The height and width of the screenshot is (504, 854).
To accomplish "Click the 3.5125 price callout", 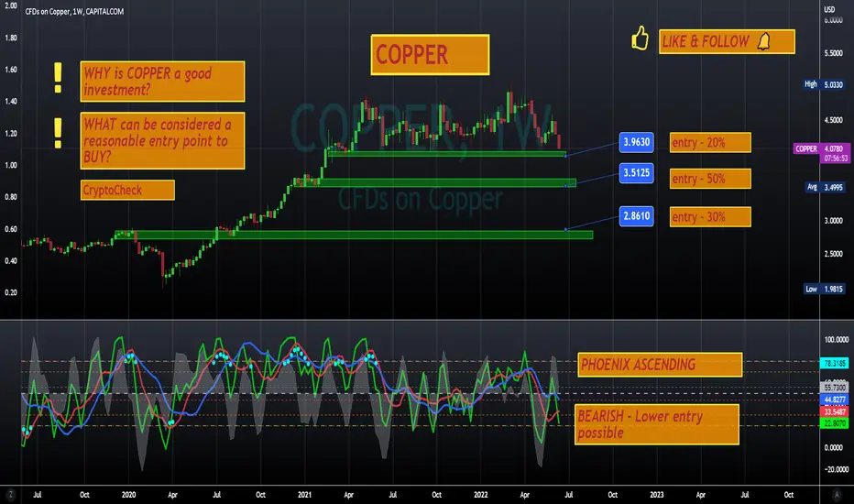I will 636,172.
